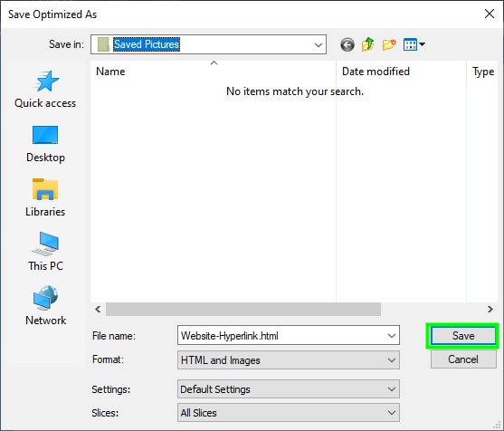Open Quick access location

tap(45, 89)
